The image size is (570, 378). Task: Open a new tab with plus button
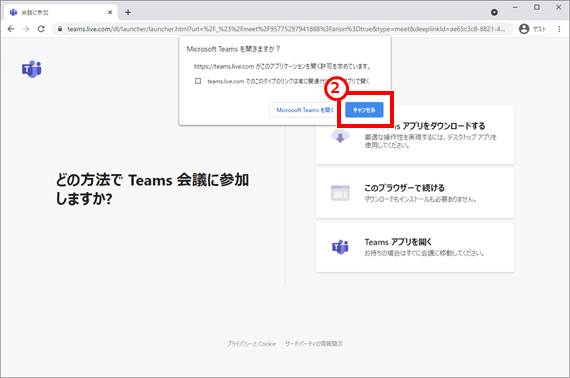point(128,12)
